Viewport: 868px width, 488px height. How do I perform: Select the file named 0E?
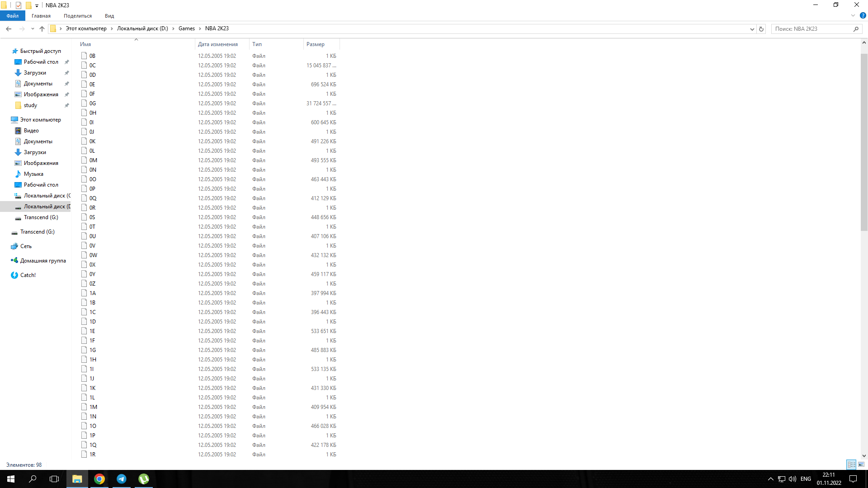pyautogui.click(x=92, y=84)
